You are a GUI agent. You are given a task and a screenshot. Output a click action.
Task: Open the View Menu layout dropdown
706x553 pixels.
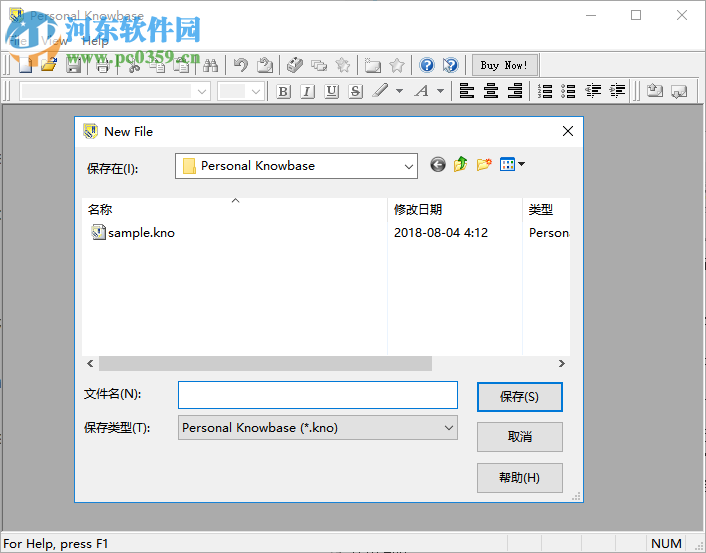click(512, 164)
